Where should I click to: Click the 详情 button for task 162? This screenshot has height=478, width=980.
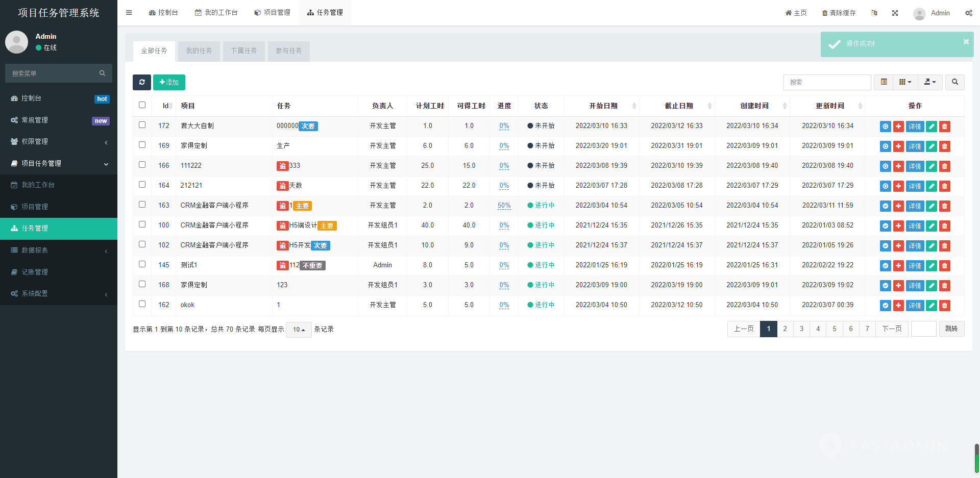coord(915,306)
